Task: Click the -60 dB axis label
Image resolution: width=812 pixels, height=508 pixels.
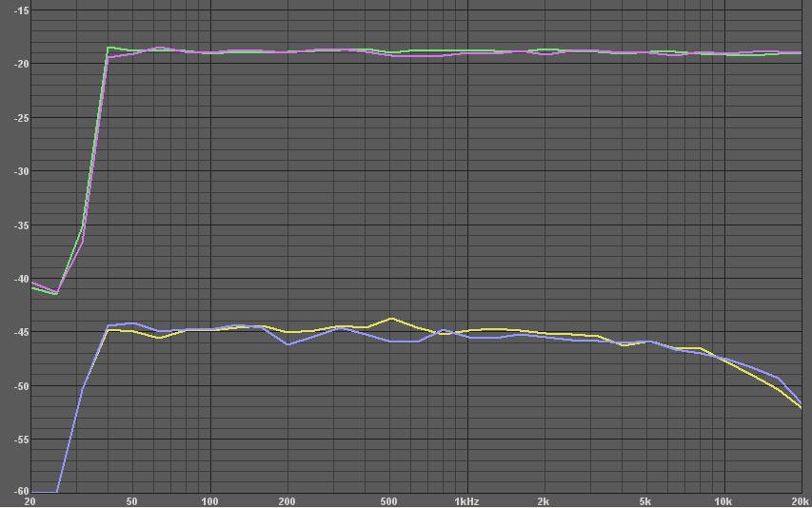Action: pyautogui.click(x=21, y=491)
